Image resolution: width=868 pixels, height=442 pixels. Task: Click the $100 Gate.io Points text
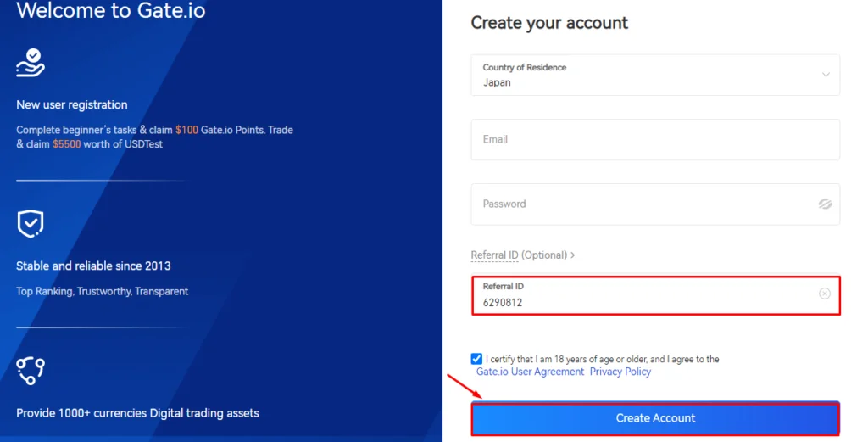[x=220, y=130]
